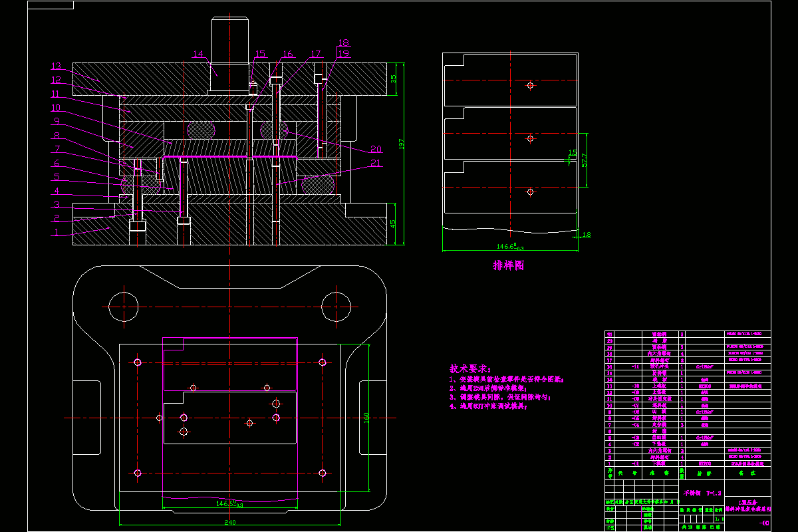798x532 pixels.
Task: Select balloon callout 3 in section view
Action: tap(57, 204)
